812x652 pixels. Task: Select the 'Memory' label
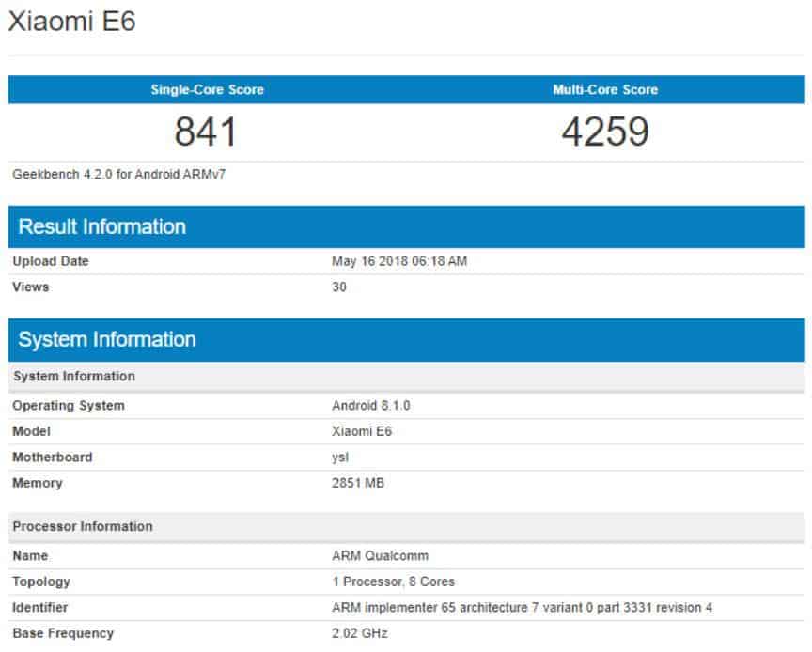coord(38,483)
